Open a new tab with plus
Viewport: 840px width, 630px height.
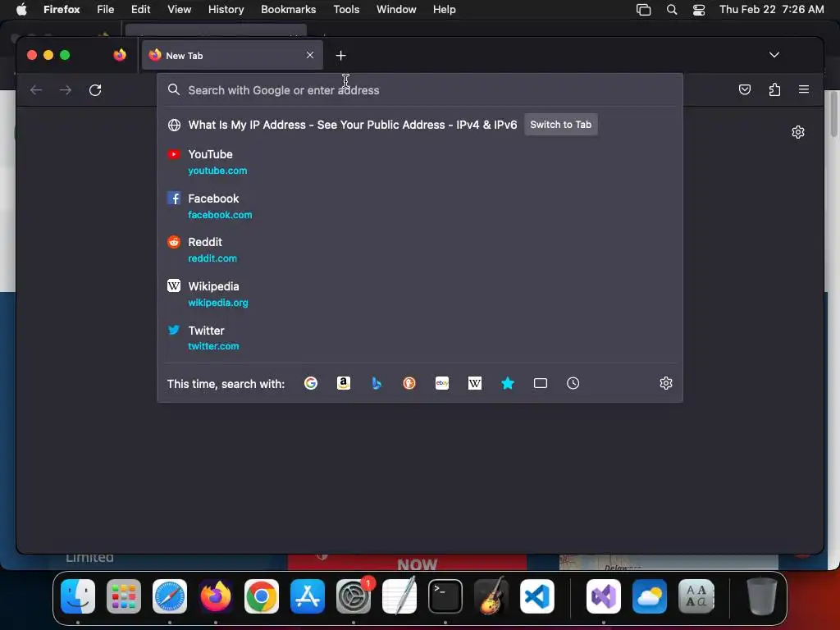[340, 55]
